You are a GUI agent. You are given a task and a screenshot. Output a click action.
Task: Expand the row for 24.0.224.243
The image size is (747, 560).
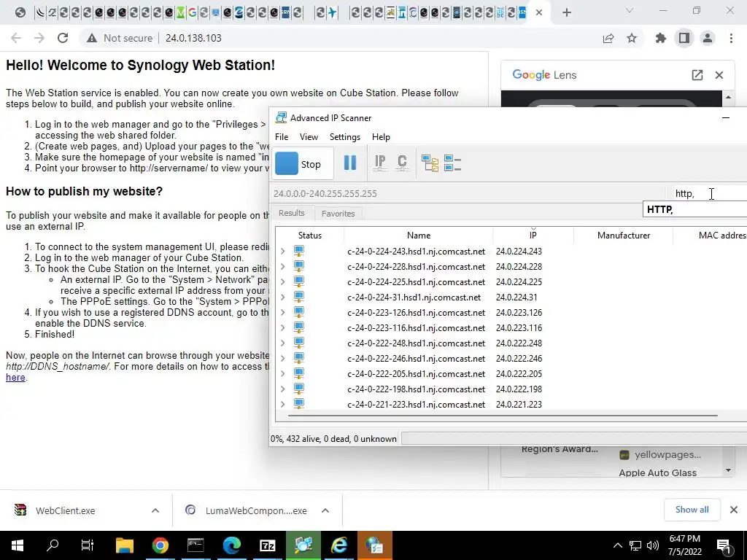tap(282, 251)
